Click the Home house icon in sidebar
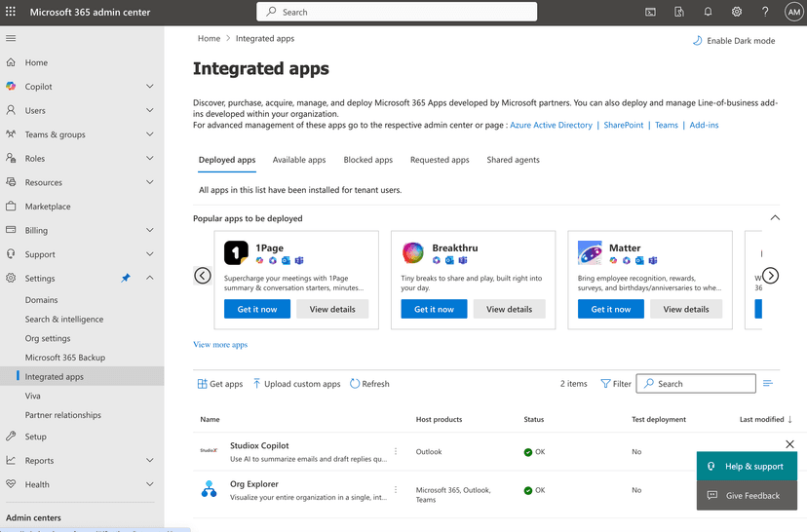807x532 pixels. click(11, 62)
